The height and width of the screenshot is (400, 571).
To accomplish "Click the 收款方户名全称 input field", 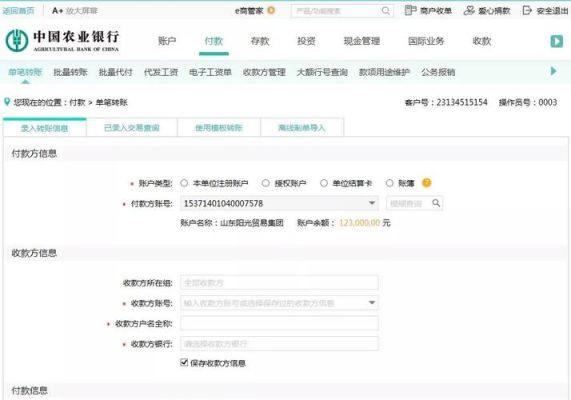I will pyautogui.click(x=279, y=323).
